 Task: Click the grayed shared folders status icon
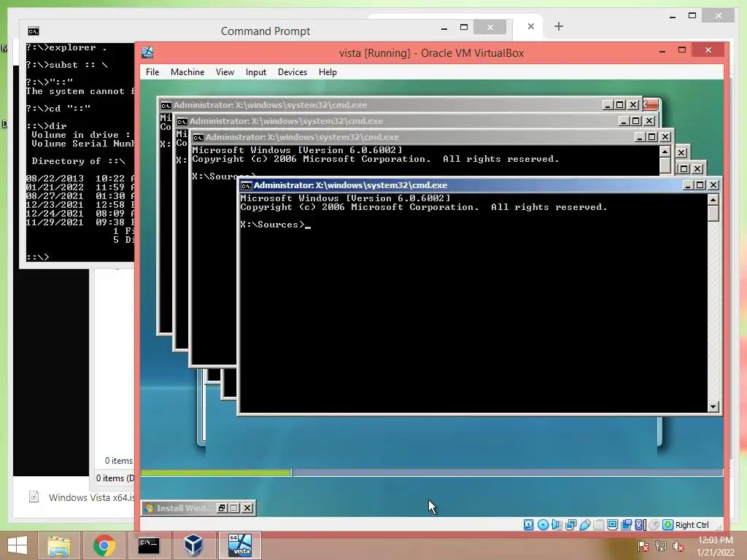598,525
